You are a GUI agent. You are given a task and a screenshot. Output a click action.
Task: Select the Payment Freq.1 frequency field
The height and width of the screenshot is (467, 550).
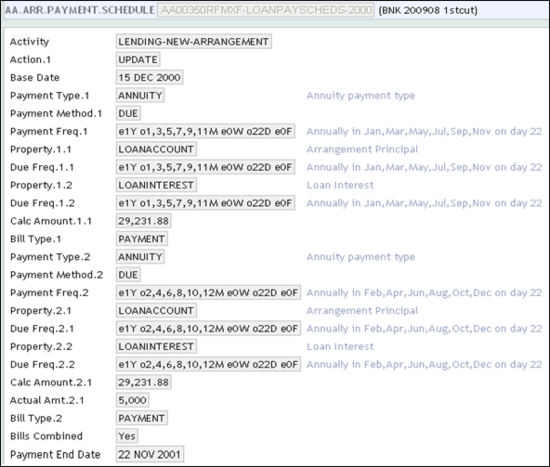tap(205, 131)
